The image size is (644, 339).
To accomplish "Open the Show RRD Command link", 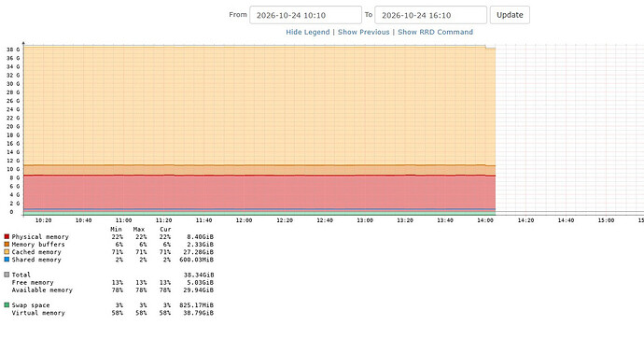I will tap(435, 32).
